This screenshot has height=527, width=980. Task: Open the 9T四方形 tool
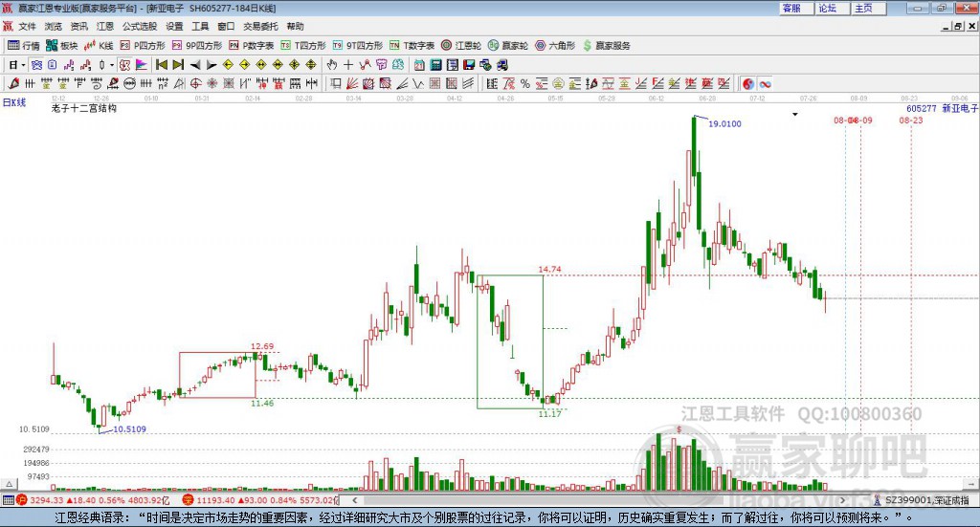click(x=357, y=46)
